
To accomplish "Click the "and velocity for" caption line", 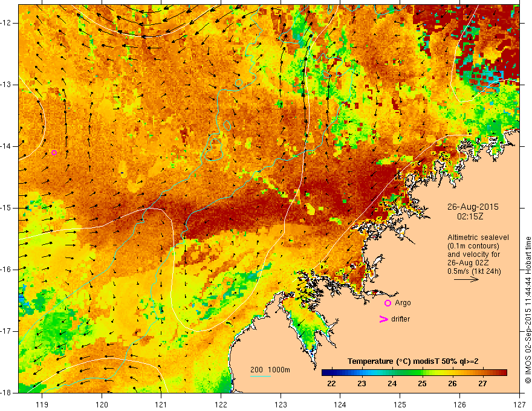I will pyautogui.click(x=473, y=254).
